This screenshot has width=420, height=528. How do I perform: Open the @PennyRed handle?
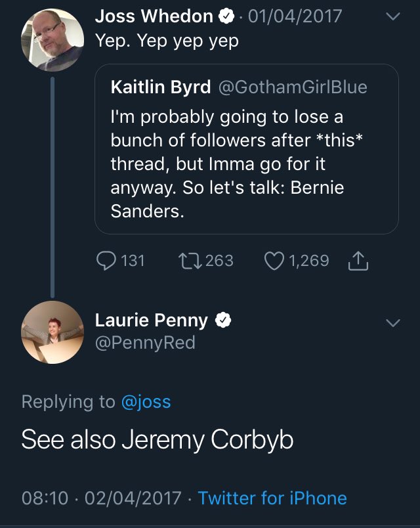[x=145, y=343]
